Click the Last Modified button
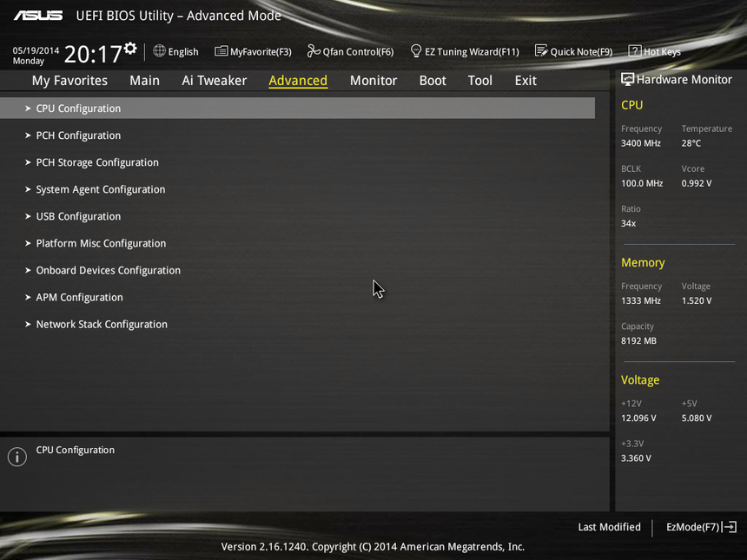The height and width of the screenshot is (560, 747). [609, 527]
